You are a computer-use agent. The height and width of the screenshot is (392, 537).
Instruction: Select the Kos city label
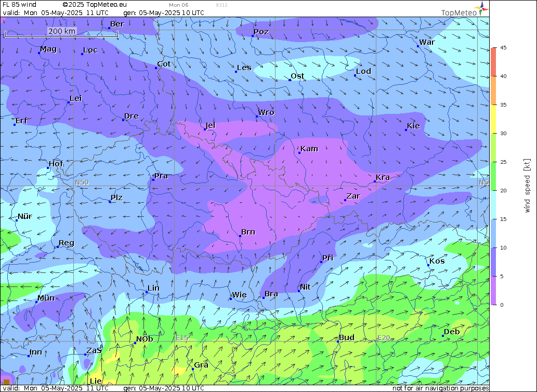pos(437,261)
